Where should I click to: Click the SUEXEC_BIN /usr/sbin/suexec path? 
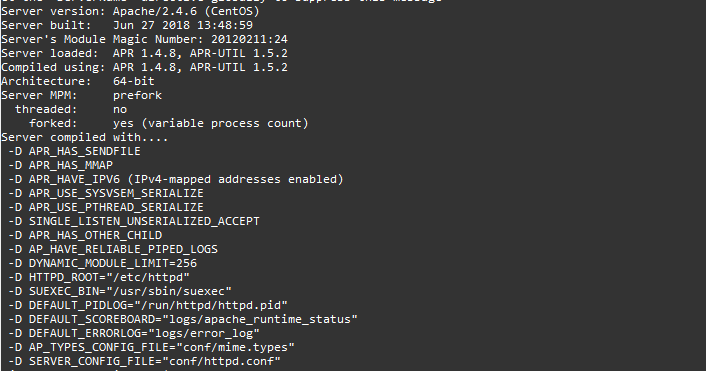168,291
